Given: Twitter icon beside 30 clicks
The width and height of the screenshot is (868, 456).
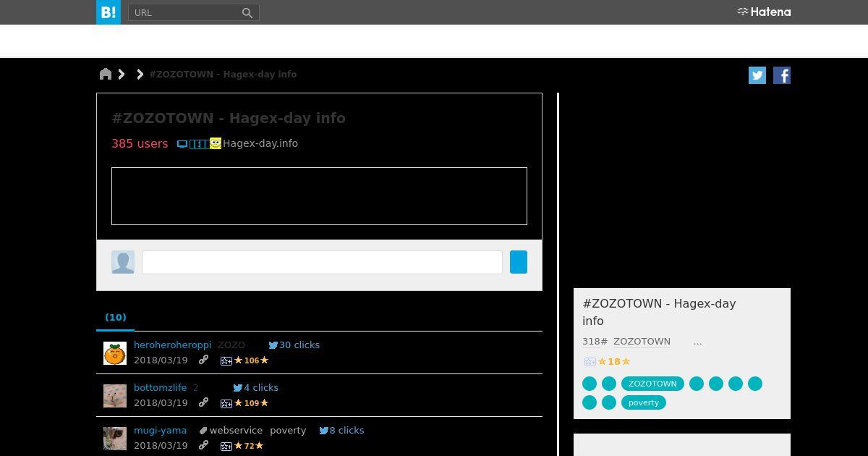Looking at the screenshot, I should (x=273, y=345).
